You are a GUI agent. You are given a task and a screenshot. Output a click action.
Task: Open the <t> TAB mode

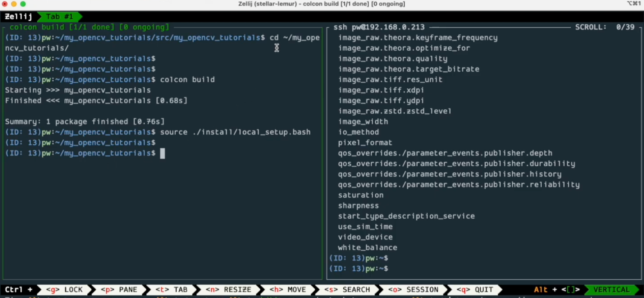(171, 290)
